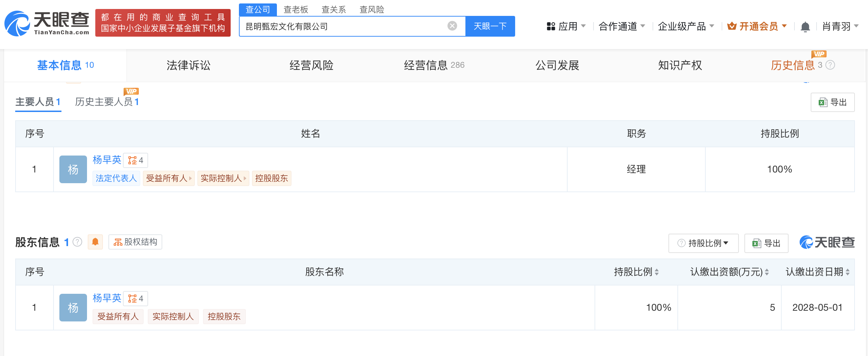
Task: Click the 杨 avatar in the 主要人员 table
Action: pos(73,169)
